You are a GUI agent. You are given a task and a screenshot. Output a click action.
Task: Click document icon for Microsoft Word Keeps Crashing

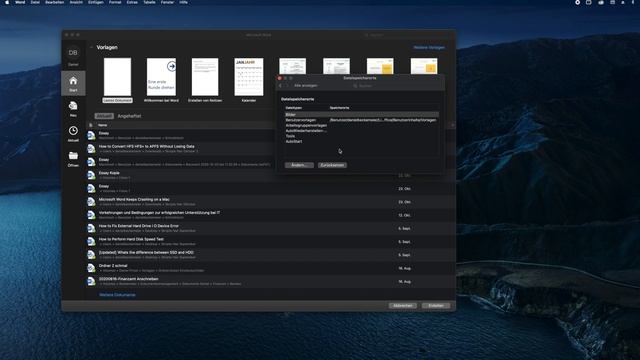coord(91,202)
